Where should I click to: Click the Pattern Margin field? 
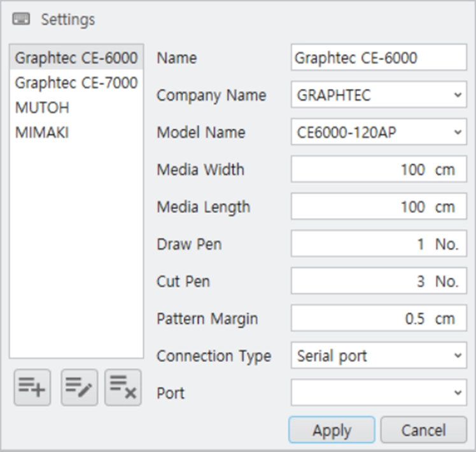pos(379,318)
